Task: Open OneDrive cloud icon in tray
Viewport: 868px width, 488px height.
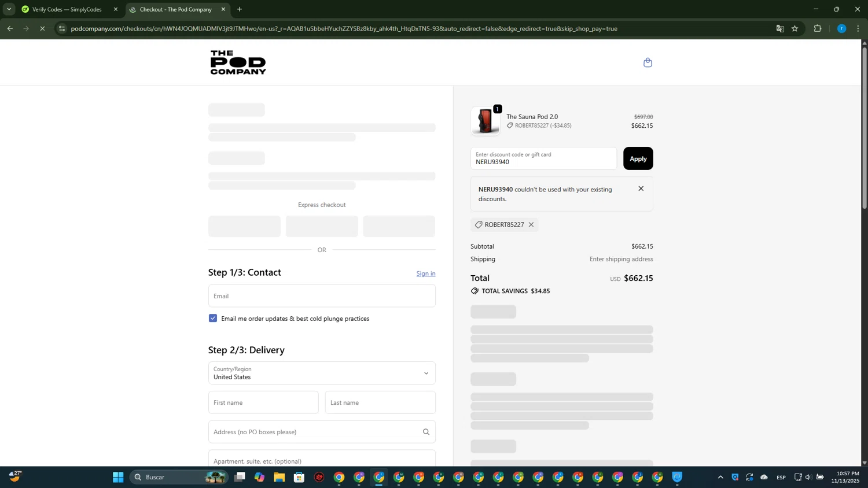Action: click(764, 477)
